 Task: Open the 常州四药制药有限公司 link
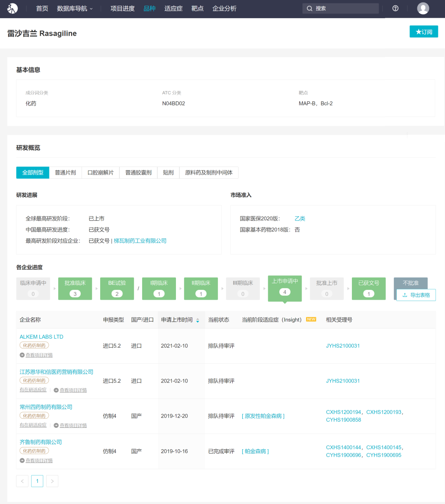(x=46, y=407)
